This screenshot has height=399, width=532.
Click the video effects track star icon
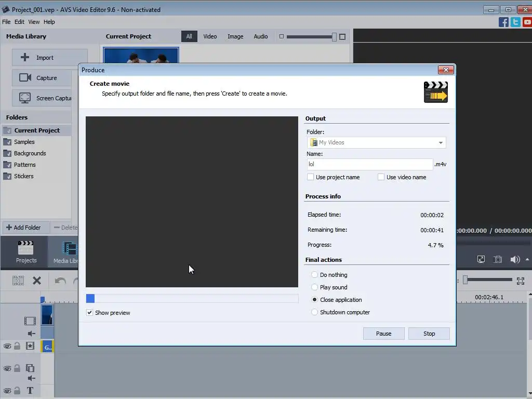click(x=30, y=345)
